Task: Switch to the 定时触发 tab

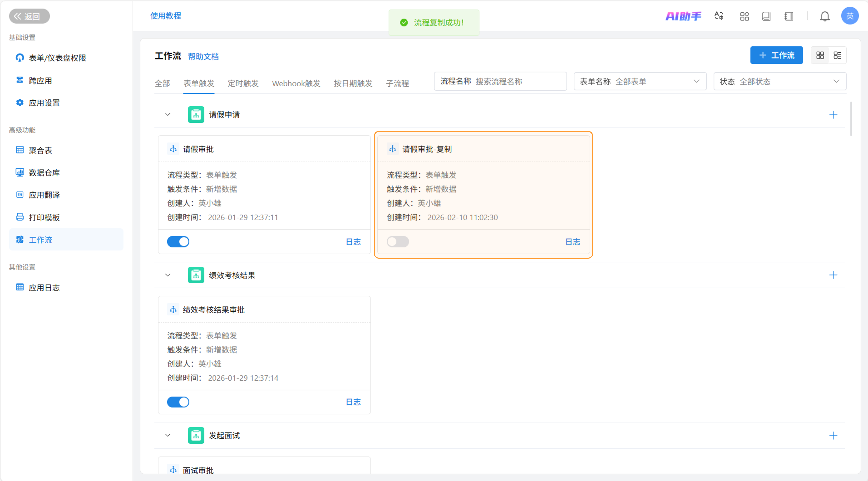Action: point(243,83)
